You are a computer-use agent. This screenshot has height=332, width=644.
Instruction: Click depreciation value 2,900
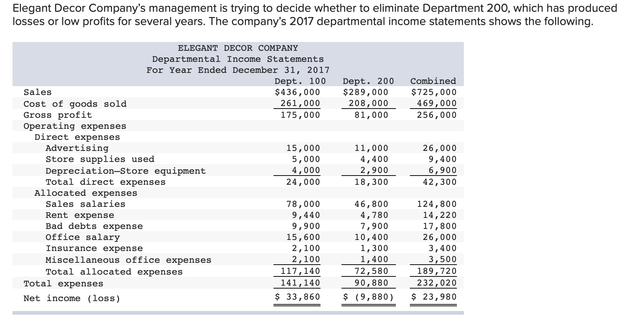click(374, 170)
